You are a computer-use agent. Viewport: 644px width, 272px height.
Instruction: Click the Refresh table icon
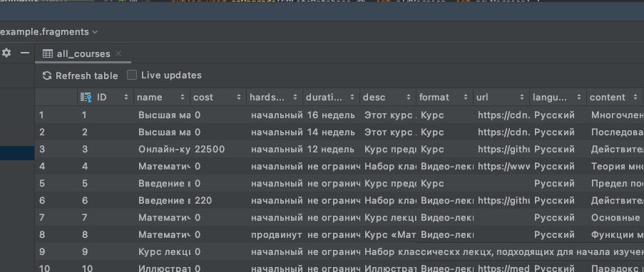pyautogui.click(x=47, y=75)
